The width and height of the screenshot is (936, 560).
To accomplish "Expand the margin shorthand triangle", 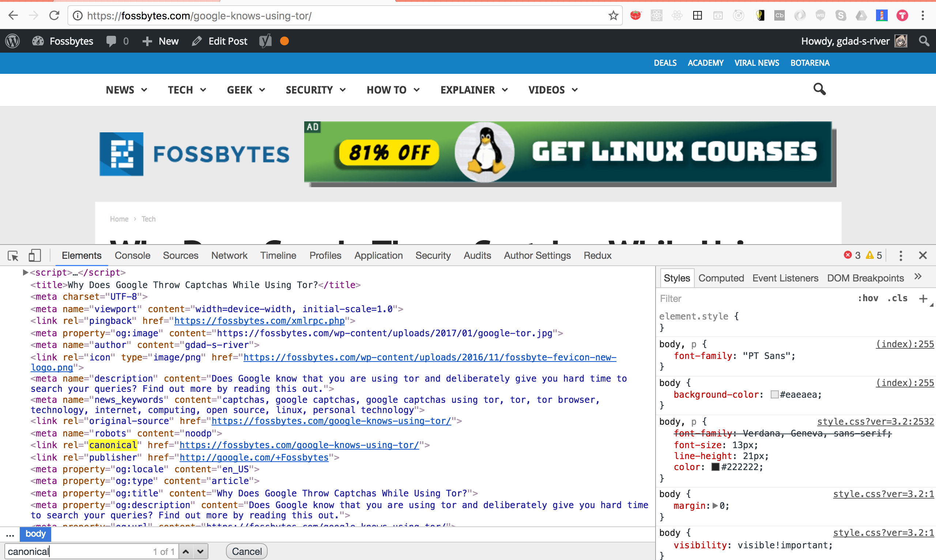I will [x=715, y=506].
